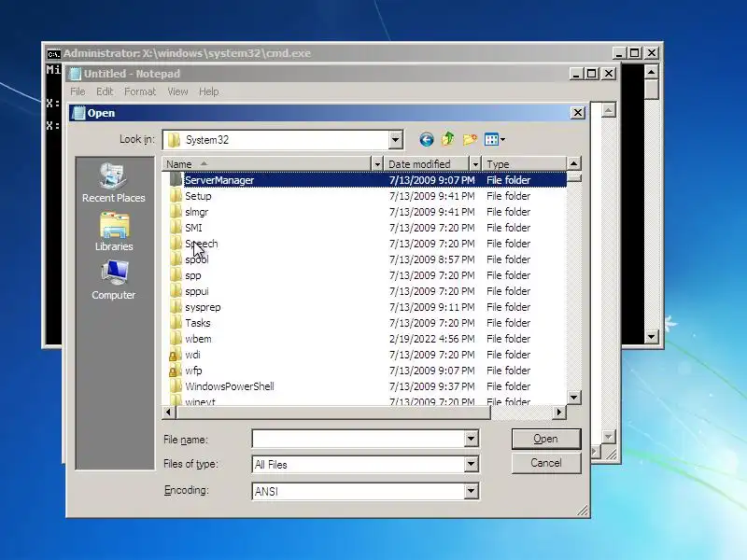Open the Notepad Format menu
The height and width of the screenshot is (560, 747).
140,91
